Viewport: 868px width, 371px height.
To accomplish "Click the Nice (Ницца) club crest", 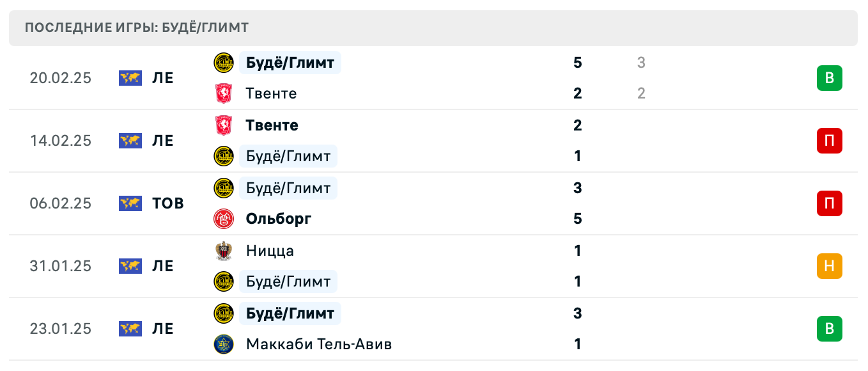I will 224,251.
